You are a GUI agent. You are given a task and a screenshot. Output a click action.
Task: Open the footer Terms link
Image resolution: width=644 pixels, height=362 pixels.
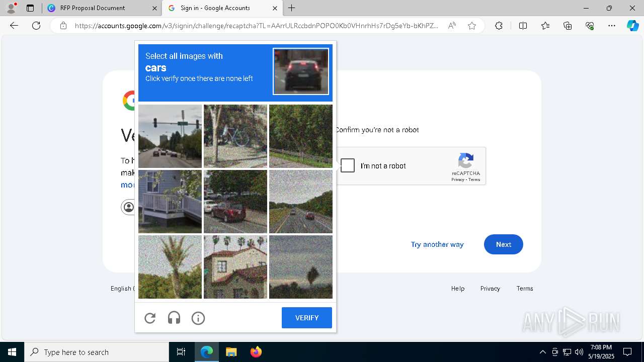tap(525, 288)
